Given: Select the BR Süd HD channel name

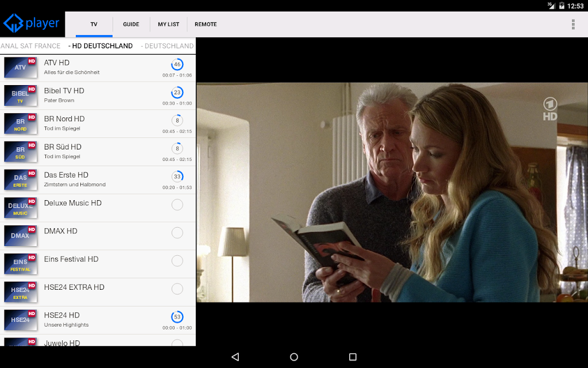Looking at the screenshot, I should (63, 147).
